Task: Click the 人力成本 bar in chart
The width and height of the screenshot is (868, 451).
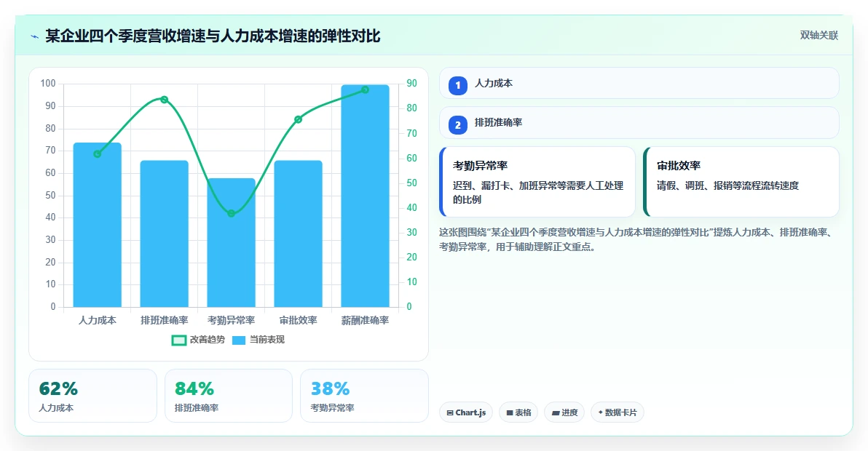Action: (98, 225)
